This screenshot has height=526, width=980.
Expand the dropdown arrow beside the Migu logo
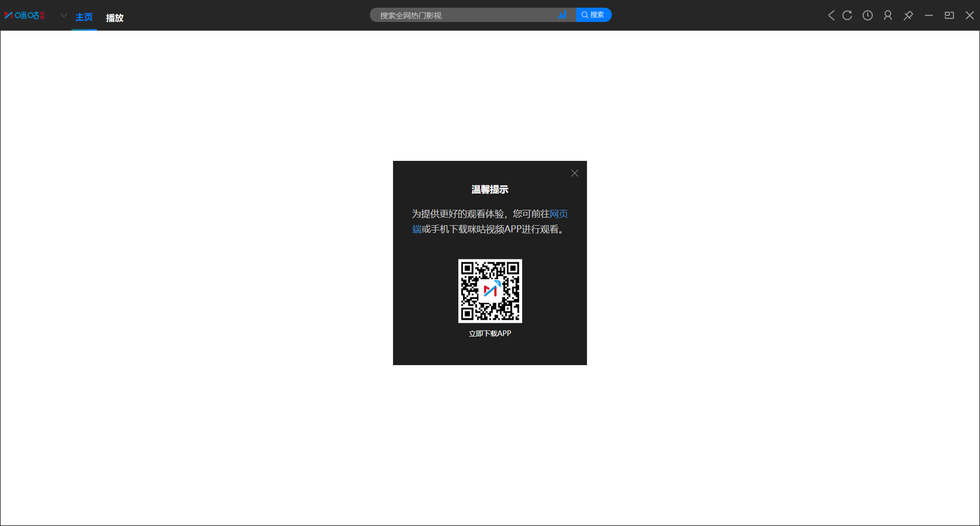click(x=64, y=15)
